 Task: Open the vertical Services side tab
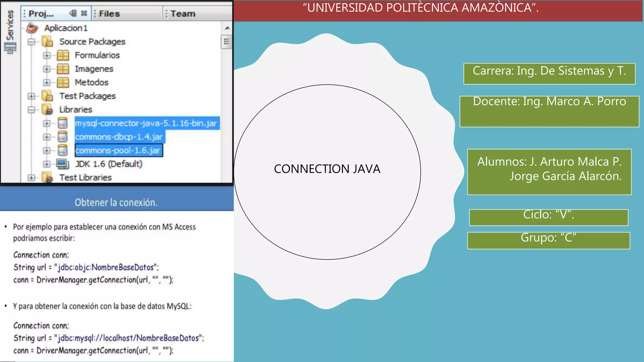click(x=10, y=25)
